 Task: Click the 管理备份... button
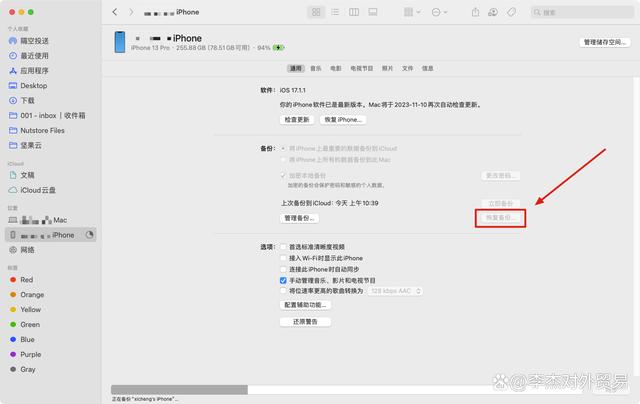tap(299, 218)
